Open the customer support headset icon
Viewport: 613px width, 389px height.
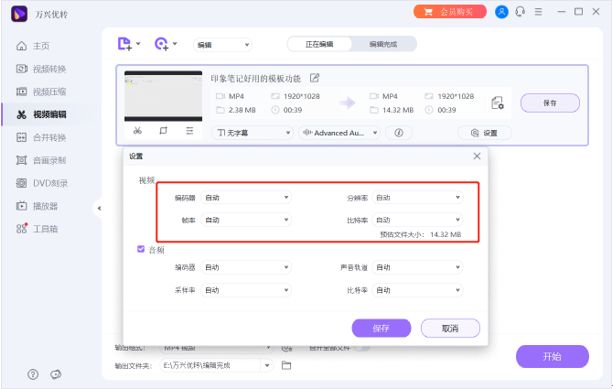tap(520, 12)
